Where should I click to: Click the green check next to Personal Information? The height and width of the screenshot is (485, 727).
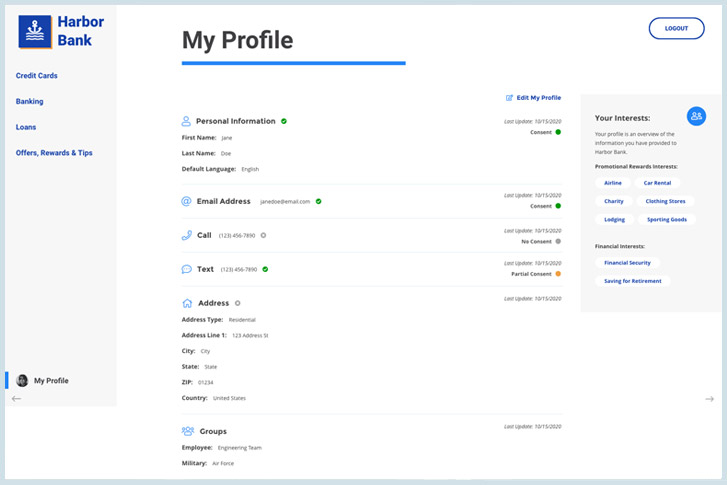point(284,121)
